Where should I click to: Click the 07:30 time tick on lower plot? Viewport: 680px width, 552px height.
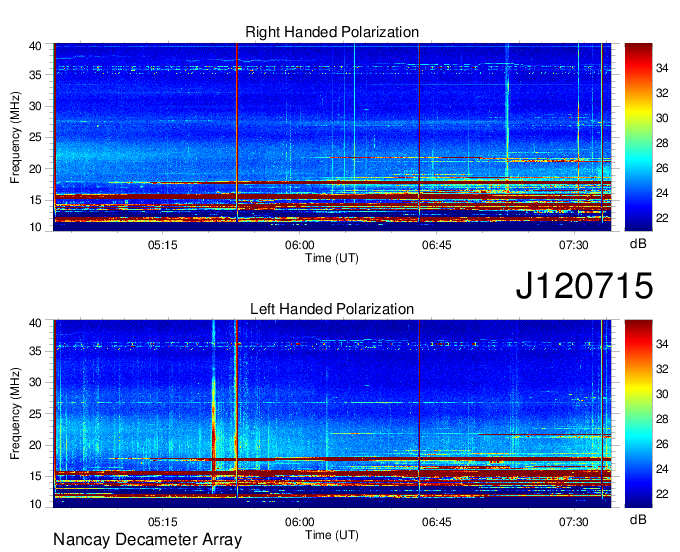click(574, 522)
